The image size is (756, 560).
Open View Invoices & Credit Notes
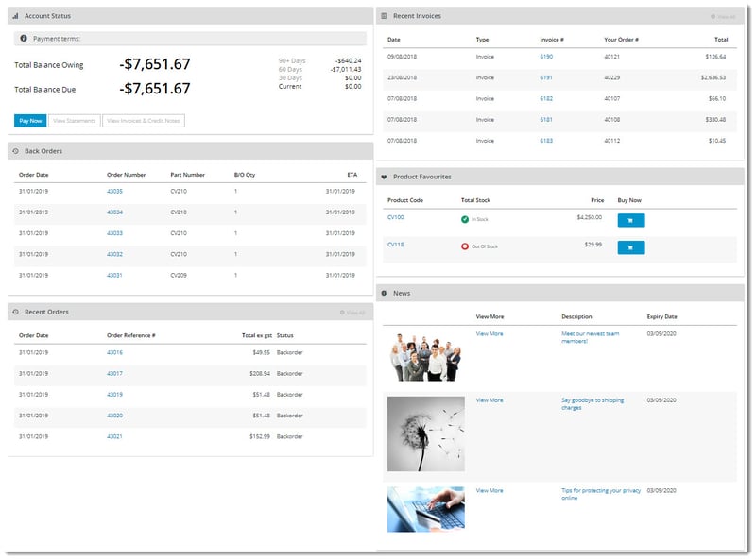point(144,121)
